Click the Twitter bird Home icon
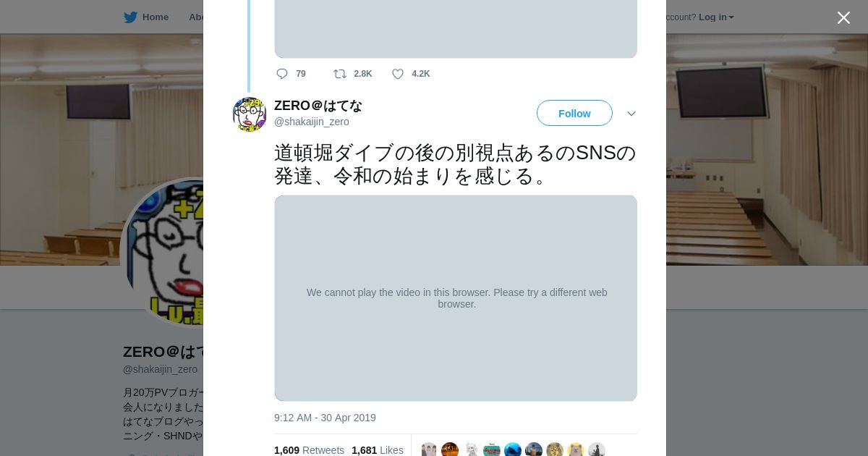This screenshot has width=868, height=456. tap(130, 17)
